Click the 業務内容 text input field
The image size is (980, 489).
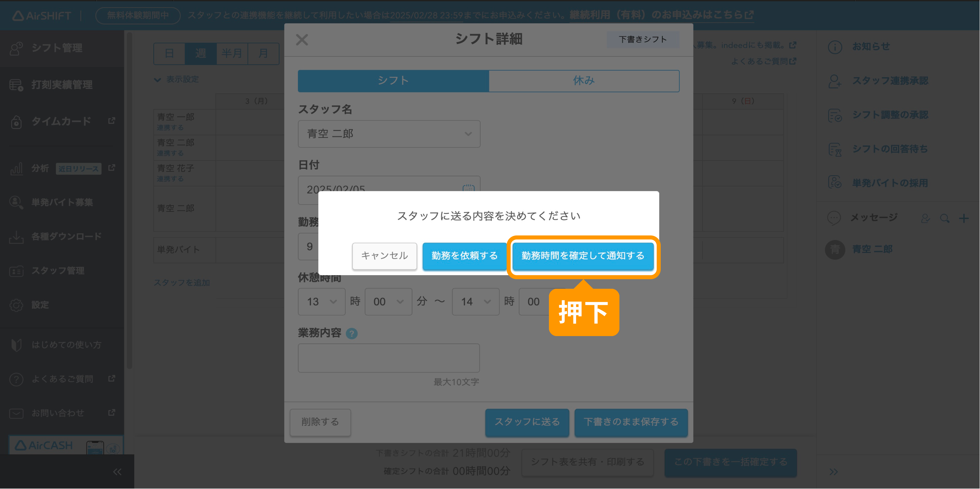(389, 358)
